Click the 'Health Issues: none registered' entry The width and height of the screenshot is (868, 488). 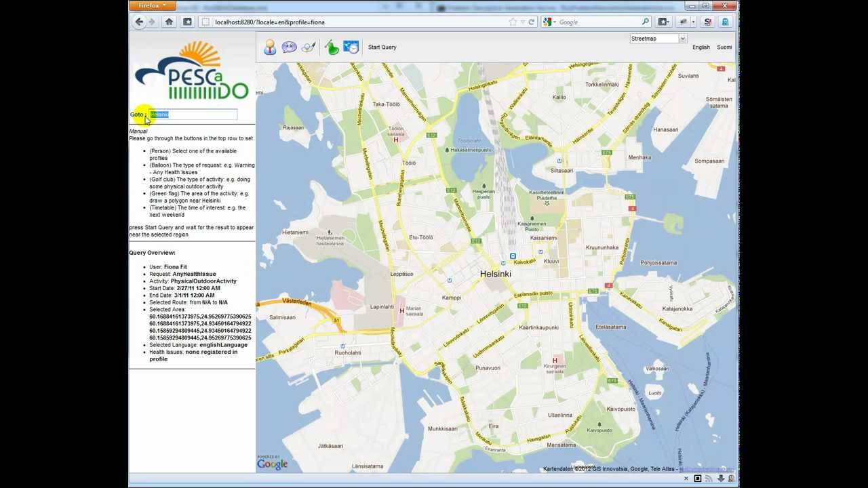point(193,355)
